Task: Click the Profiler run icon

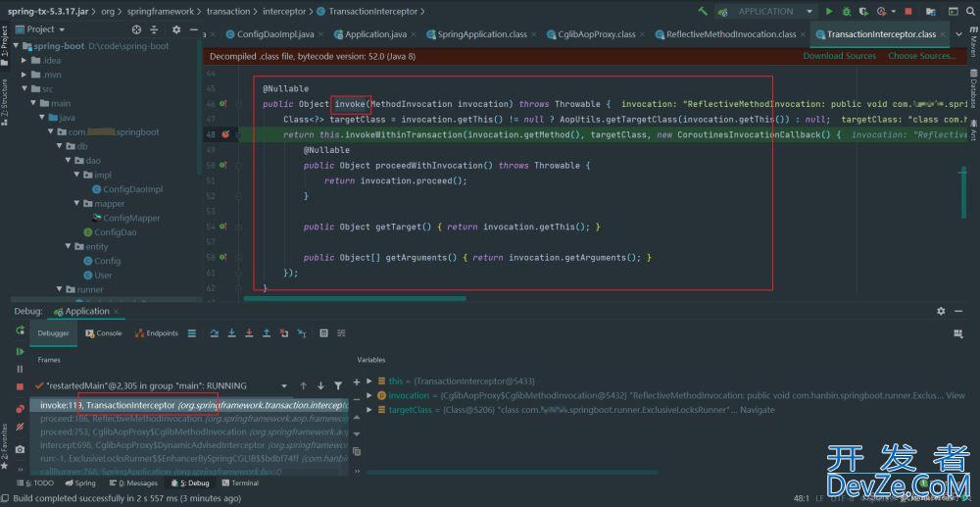Action: pyautogui.click(x=882, y=11)
